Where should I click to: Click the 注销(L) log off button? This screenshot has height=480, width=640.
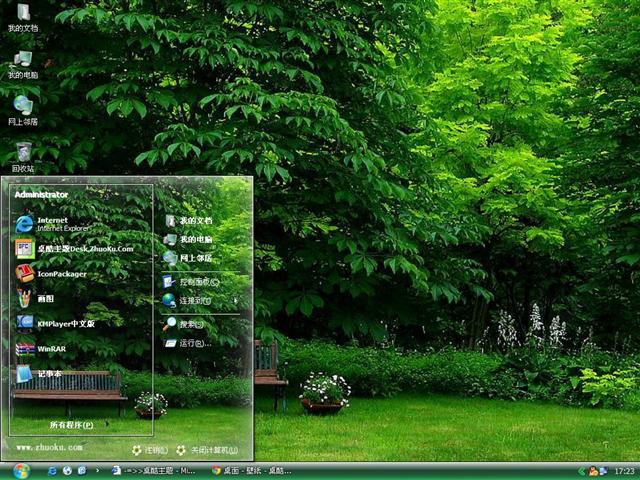(149, 450)
